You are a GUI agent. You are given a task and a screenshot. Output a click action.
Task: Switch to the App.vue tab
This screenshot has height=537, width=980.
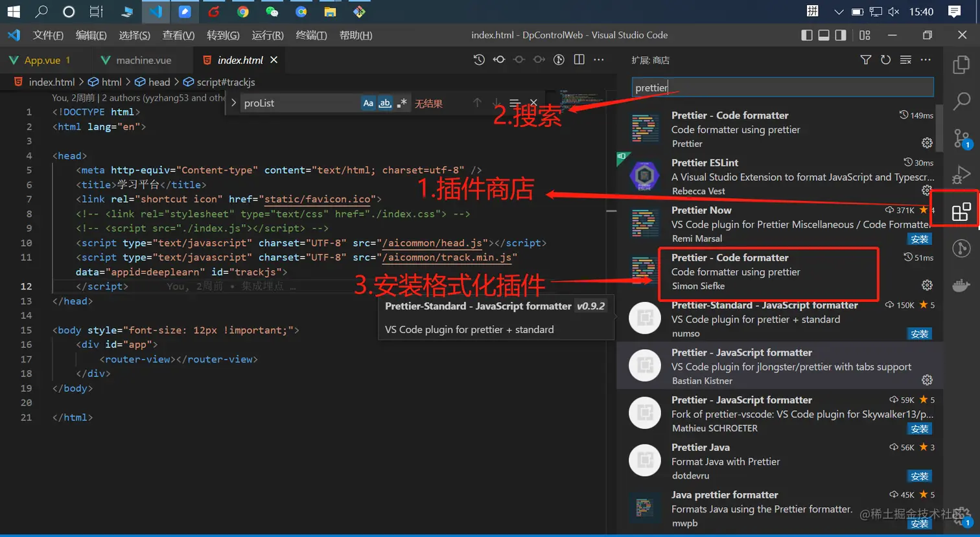(x=42, y=60)
